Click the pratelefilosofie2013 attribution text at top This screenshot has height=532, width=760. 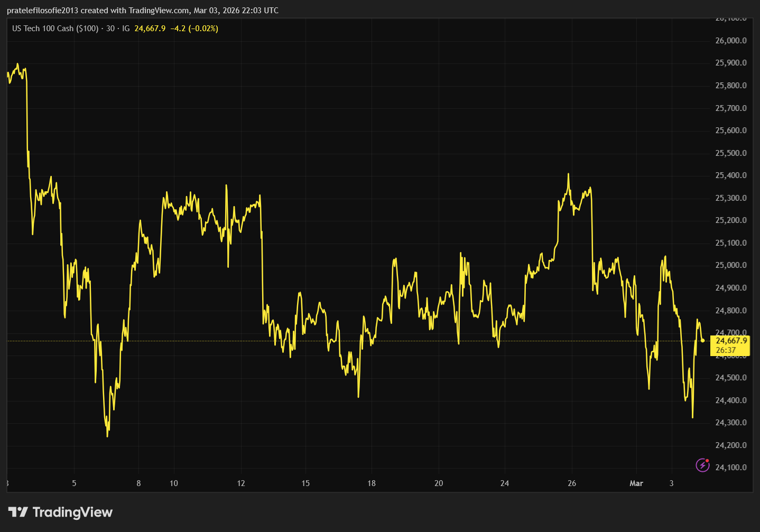(42, 10)
